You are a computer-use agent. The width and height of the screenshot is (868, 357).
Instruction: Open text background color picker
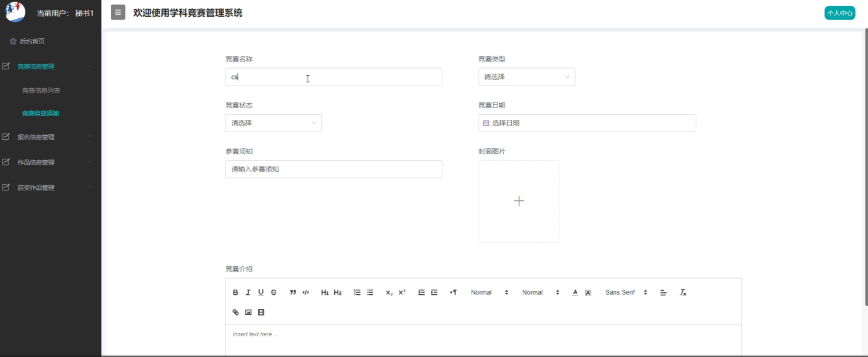(x=588, y=293)
